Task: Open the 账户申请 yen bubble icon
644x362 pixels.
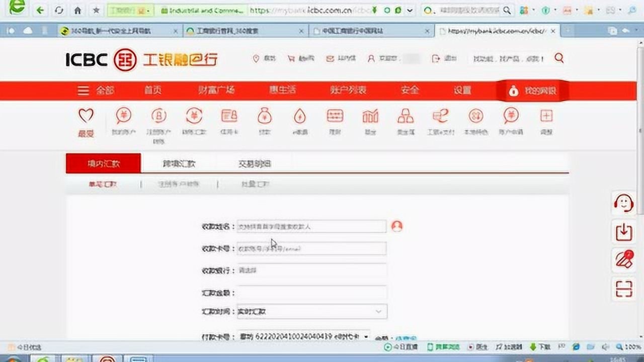Action: pos(511,116)
